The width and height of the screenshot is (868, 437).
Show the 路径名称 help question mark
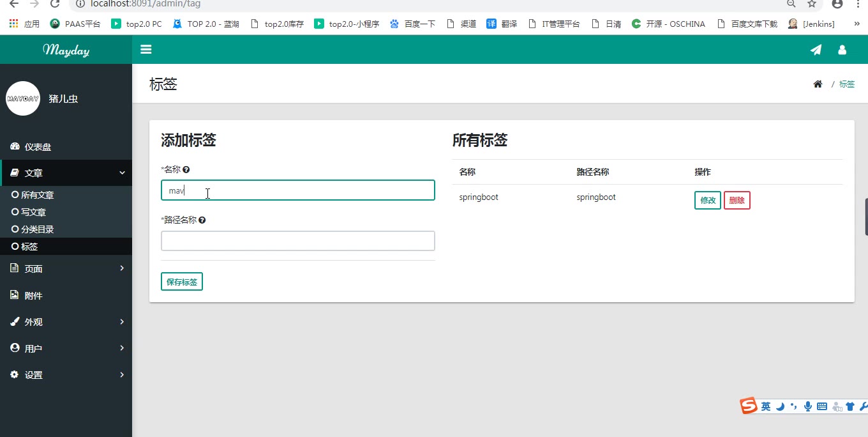tap(202, 220)
